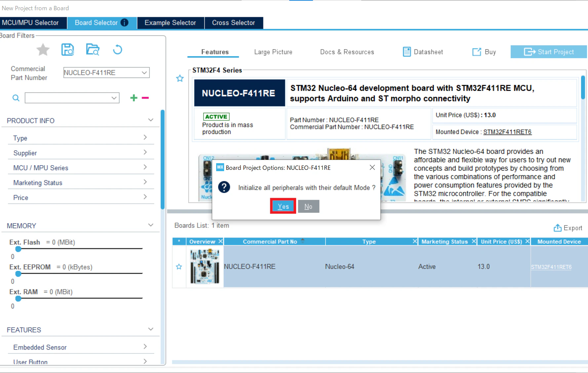This screenshot has height=373, width=588.
Task: Click the board description vertical scrollbar
Action: 583,88
